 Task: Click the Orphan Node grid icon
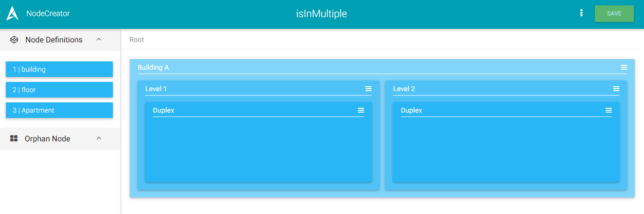pos(14,139)
